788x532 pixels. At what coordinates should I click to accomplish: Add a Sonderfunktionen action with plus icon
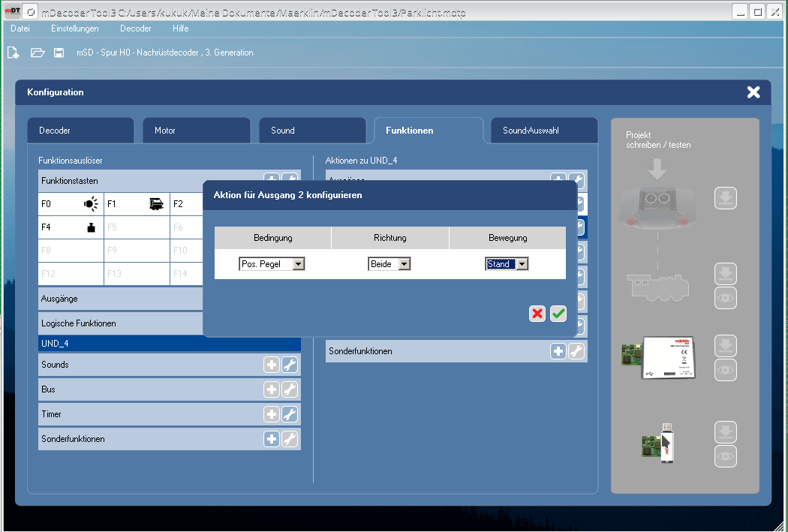point(558,351)
